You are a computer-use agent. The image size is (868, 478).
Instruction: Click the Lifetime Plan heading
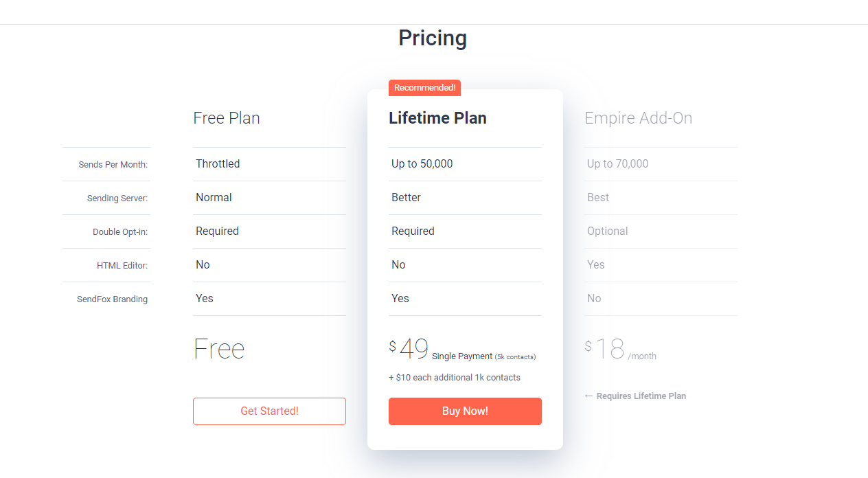pyautogui.click(x=437, y=117)
